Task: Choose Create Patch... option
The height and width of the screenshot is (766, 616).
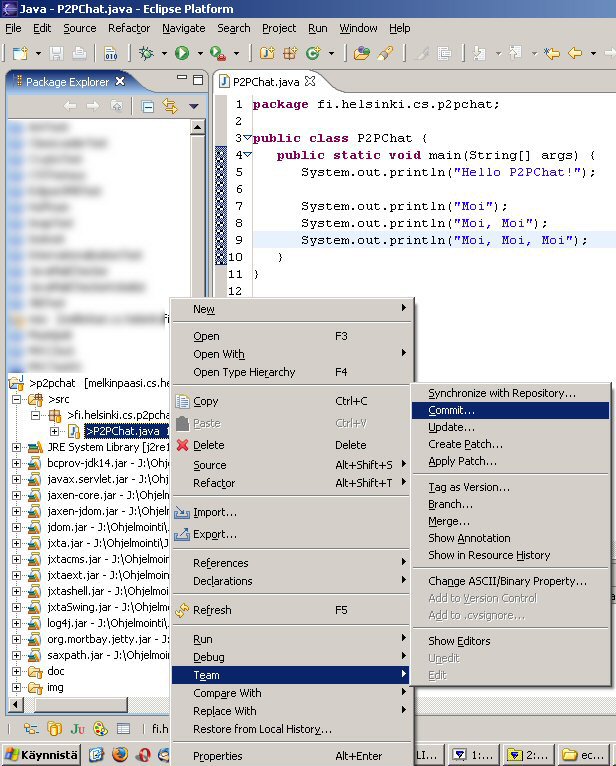Action: point(510,444)
